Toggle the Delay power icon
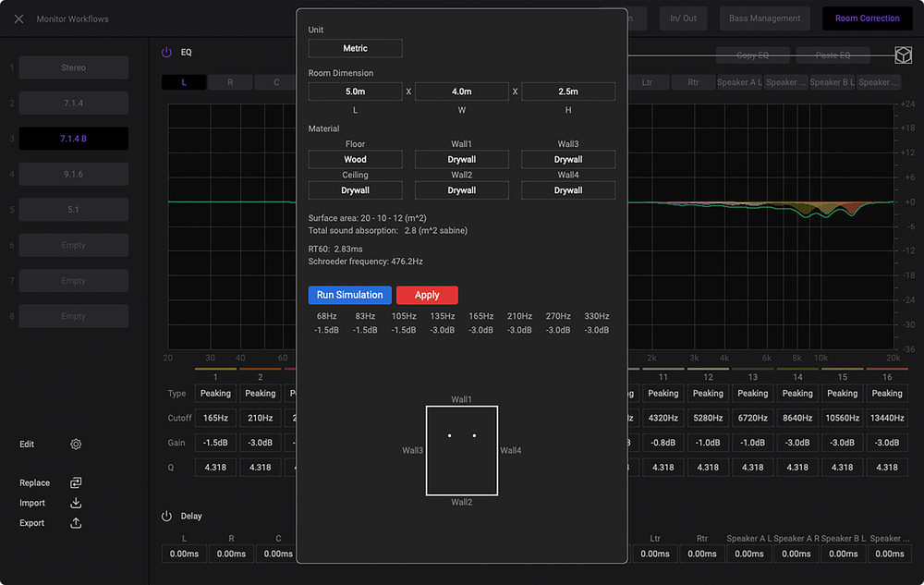The image size is (924, 585). pyautogui.click(x=167, y=516)
